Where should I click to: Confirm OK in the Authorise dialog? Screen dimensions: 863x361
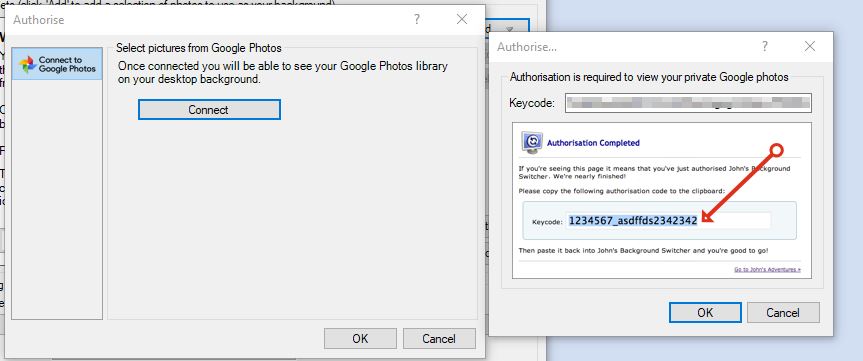(x=360, y=338)
